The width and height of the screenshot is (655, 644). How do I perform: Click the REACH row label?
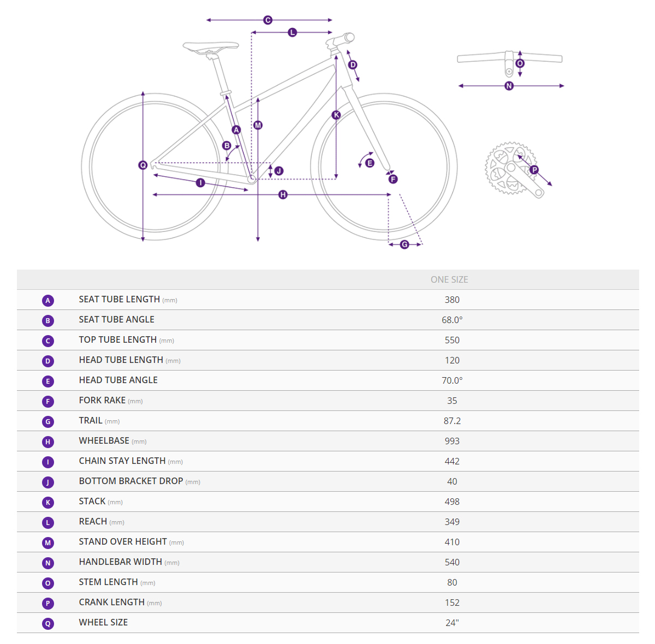point(93,521)
